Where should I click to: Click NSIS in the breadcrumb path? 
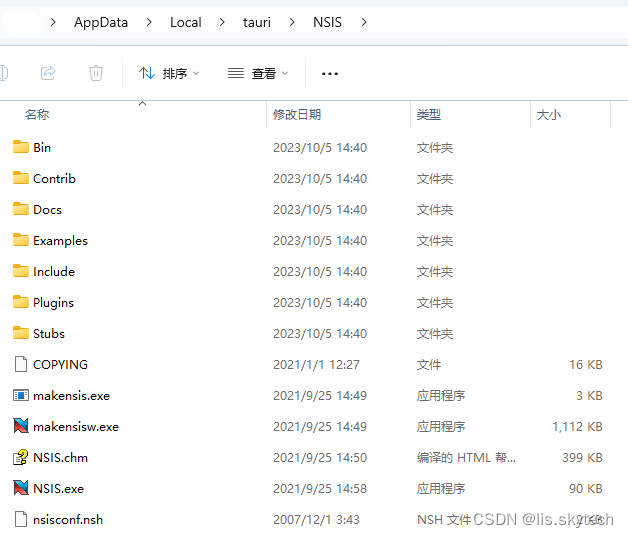coord(327,22)
